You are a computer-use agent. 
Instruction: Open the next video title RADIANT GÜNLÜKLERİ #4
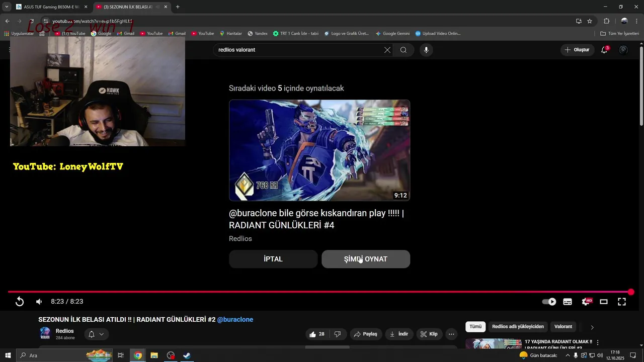[x=316, y=219]
